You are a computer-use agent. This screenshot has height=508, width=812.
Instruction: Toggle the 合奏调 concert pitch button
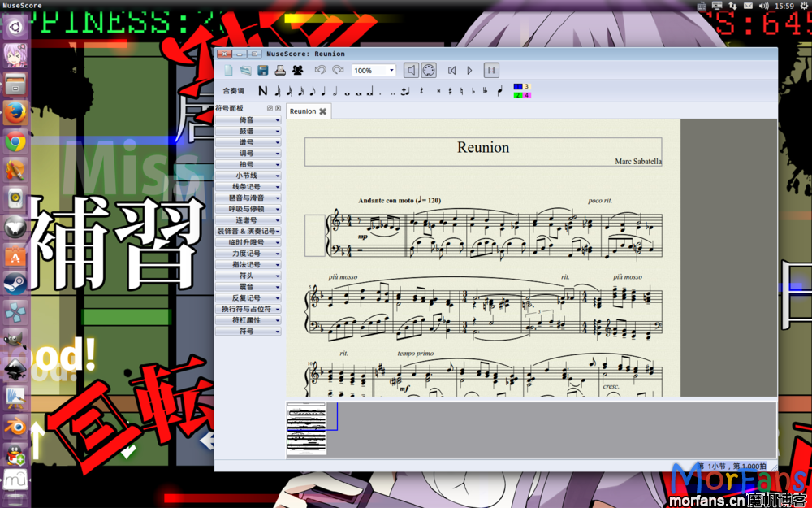[x=234, y=91]
